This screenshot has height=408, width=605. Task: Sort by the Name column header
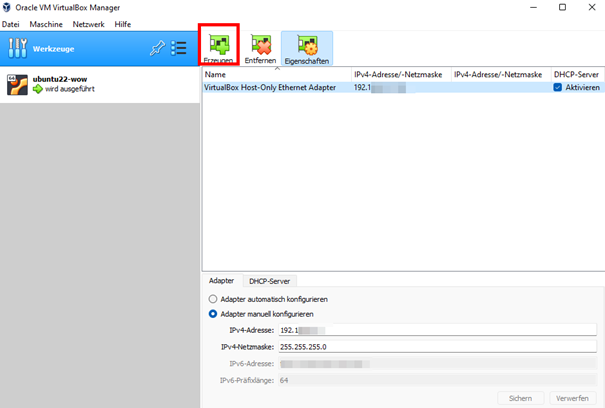pyautogui.click(x=277, y=74)
